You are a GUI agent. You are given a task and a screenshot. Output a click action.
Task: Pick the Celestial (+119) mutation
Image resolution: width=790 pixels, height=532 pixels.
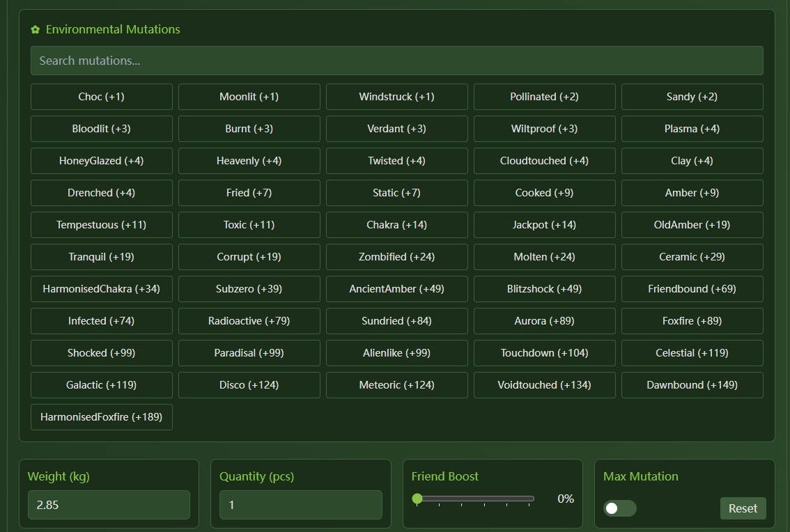pyautogui.click(x=692, y=352)
